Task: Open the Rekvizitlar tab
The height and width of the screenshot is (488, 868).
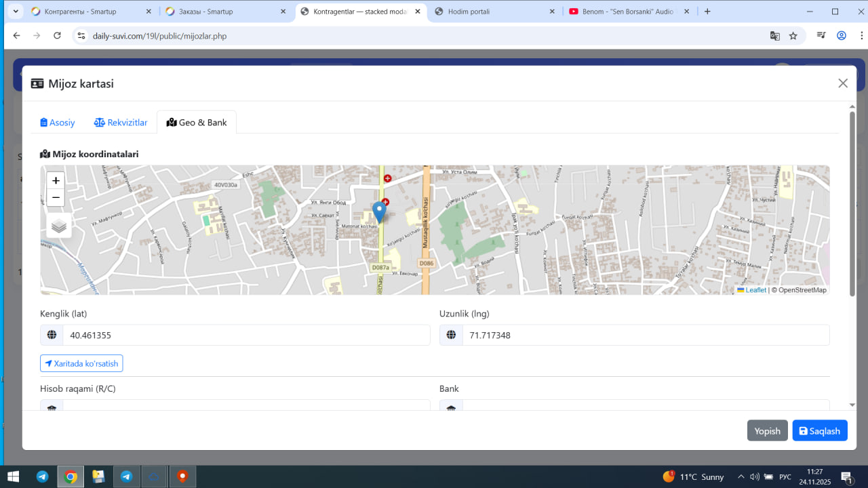Action: tap(121, 123)
